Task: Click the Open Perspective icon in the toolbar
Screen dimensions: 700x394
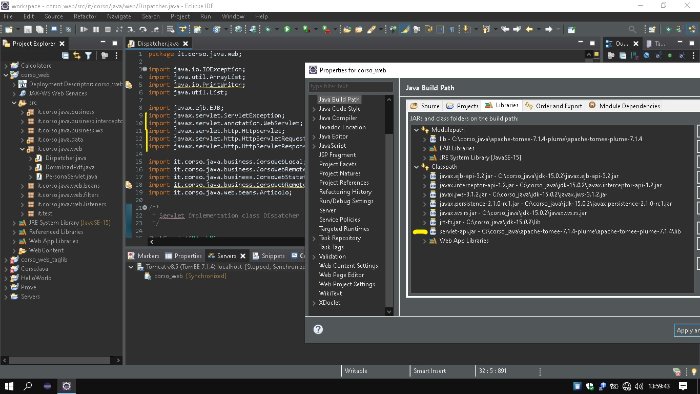Action: click(x=652, y=29)
